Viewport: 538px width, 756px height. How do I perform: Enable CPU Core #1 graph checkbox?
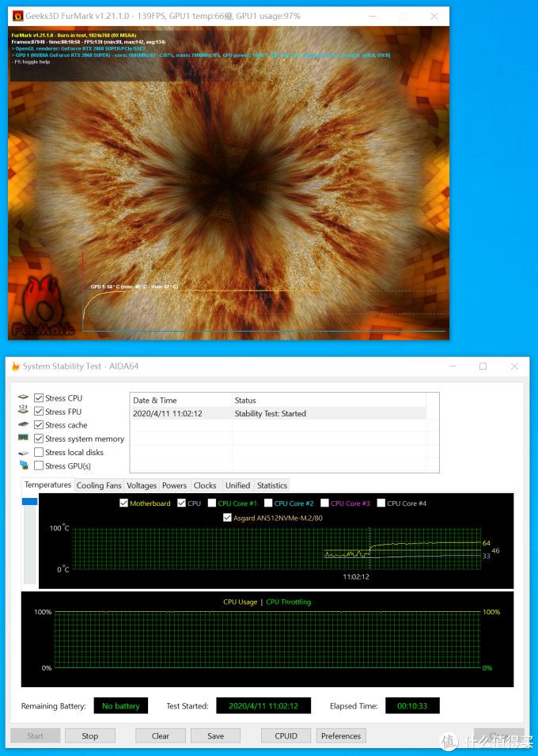(x=211, y=503)
